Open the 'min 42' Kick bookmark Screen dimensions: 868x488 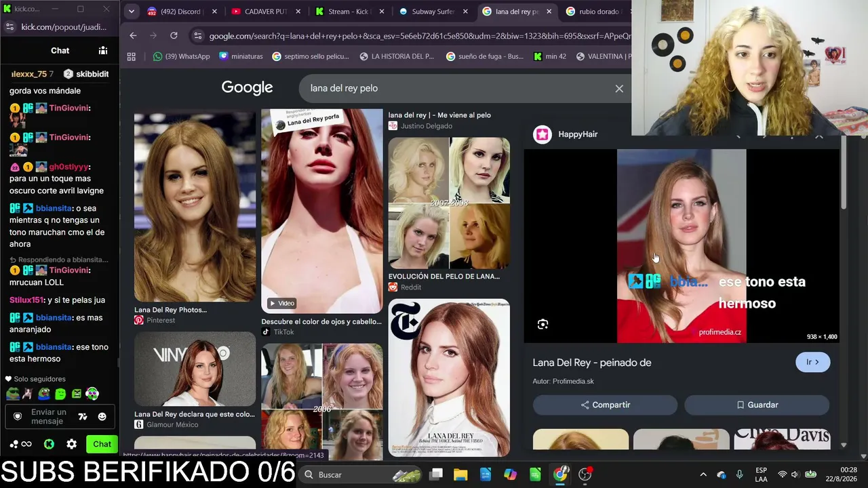click(550, 56)
